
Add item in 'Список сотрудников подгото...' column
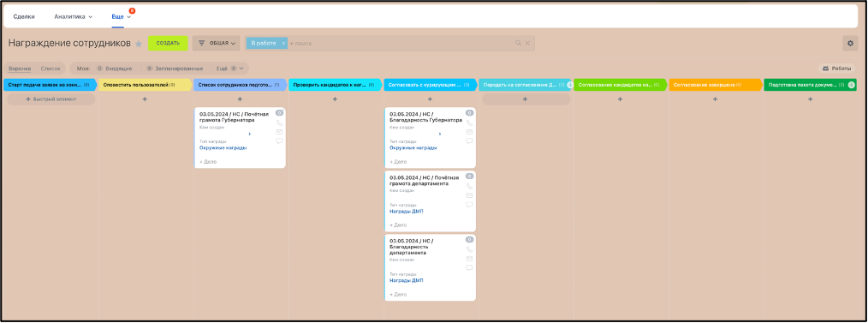[240, 99]
